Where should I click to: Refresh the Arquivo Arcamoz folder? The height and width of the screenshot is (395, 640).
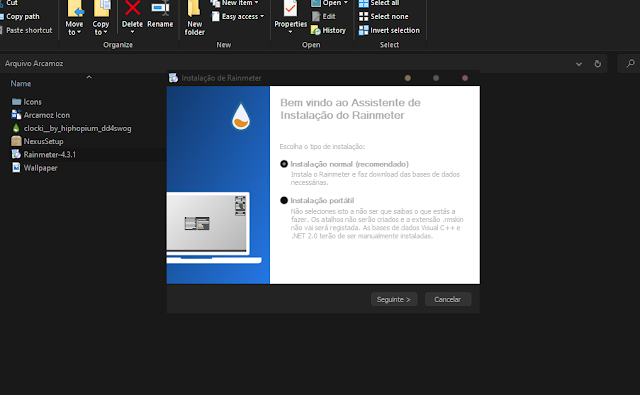598,64
